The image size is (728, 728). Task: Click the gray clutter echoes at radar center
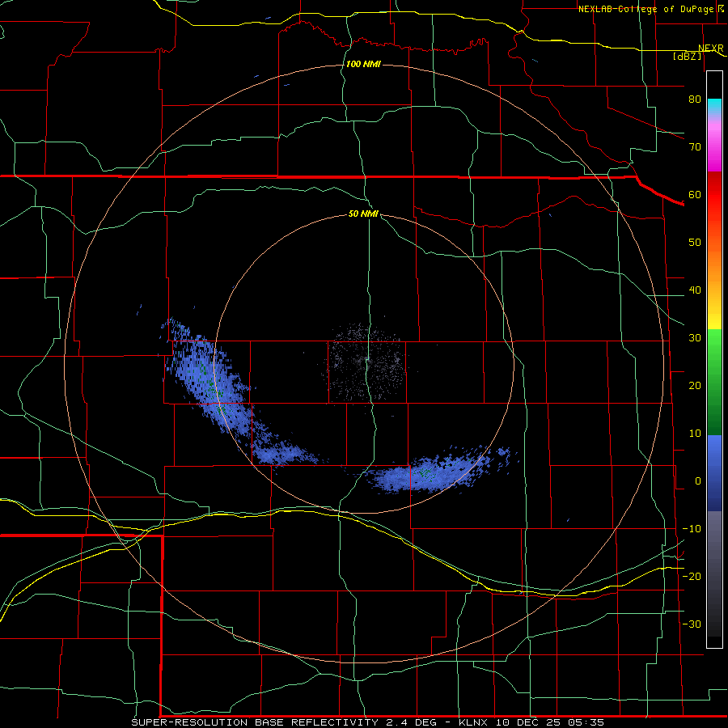click(x=365, y=362)
